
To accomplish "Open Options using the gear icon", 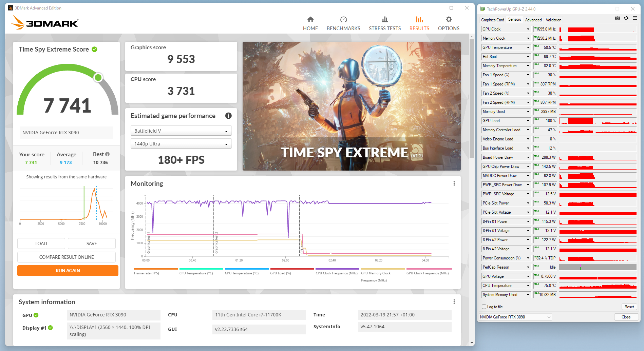I will click(449, 19).
